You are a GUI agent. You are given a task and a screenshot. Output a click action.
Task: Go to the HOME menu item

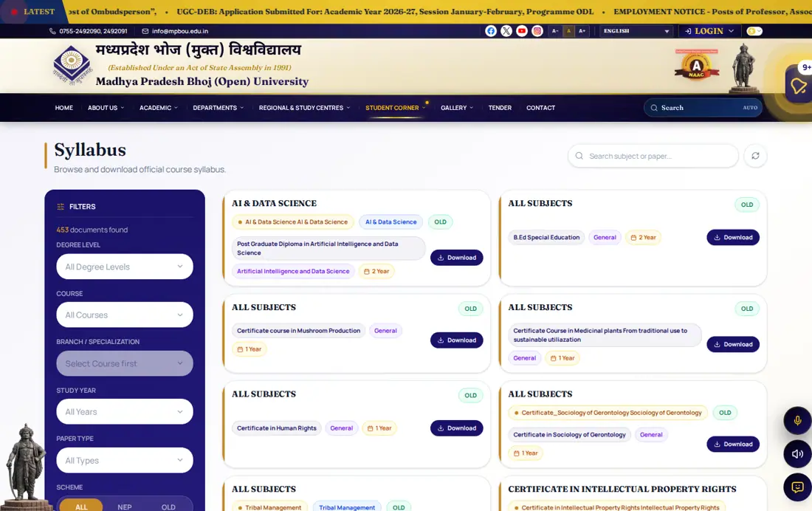click(x=64, y=108)
